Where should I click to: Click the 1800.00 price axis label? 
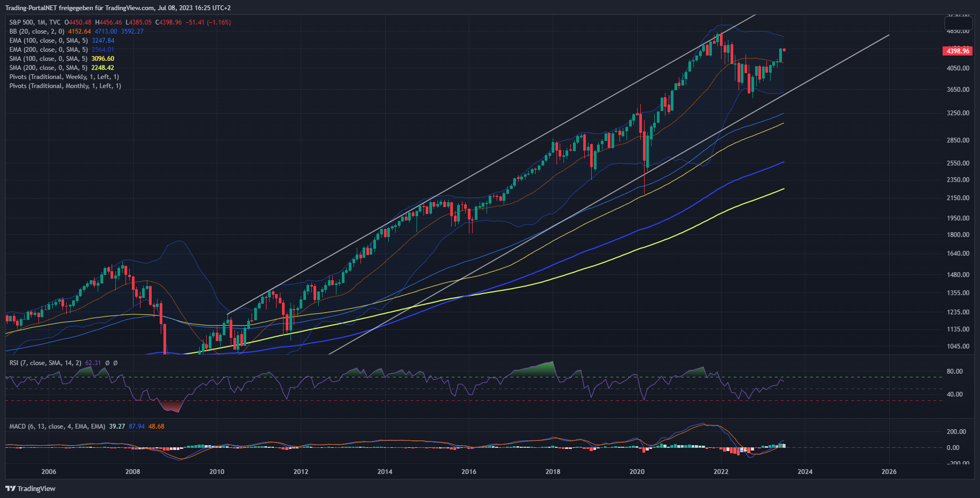point(958,235)
